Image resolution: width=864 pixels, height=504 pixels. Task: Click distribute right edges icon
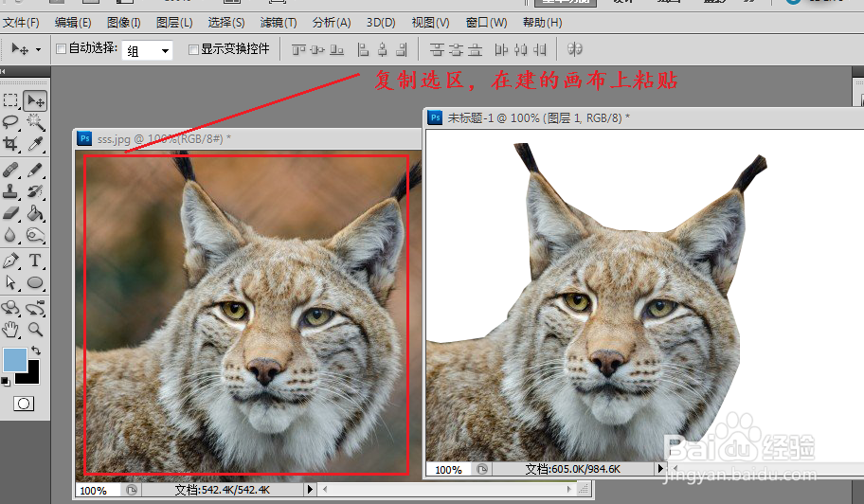pyautogui.click(x=540, y=49)
